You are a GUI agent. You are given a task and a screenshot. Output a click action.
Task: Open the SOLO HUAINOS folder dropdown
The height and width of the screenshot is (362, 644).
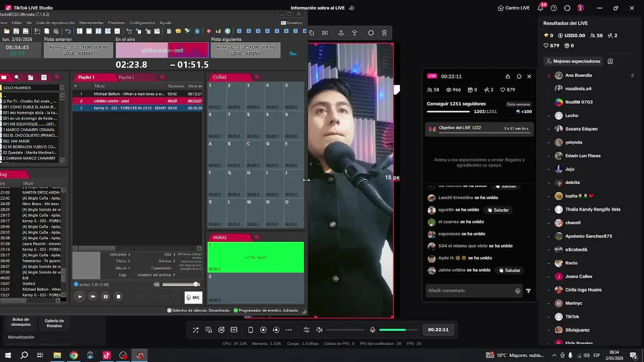point(62,87)
